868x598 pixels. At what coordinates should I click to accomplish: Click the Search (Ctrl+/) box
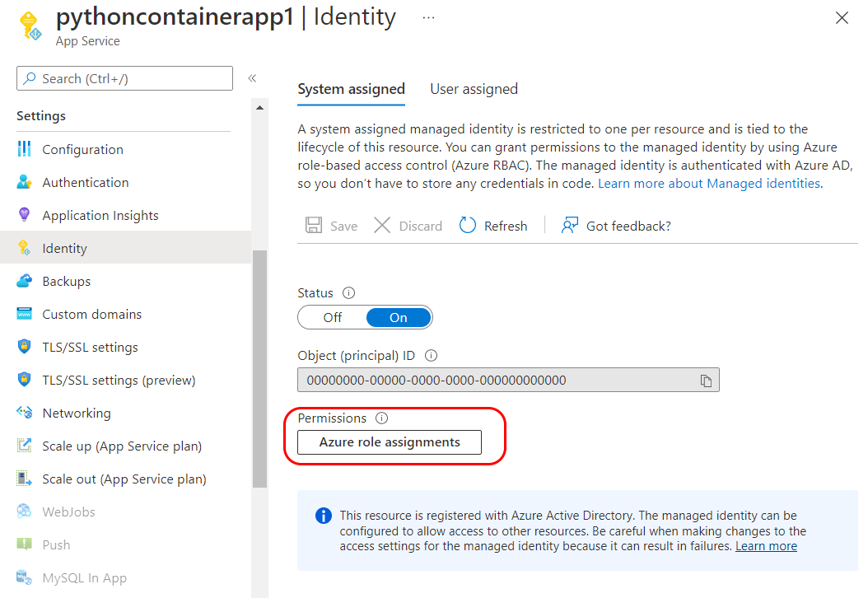pyautogui.click(x=124, y=78)
